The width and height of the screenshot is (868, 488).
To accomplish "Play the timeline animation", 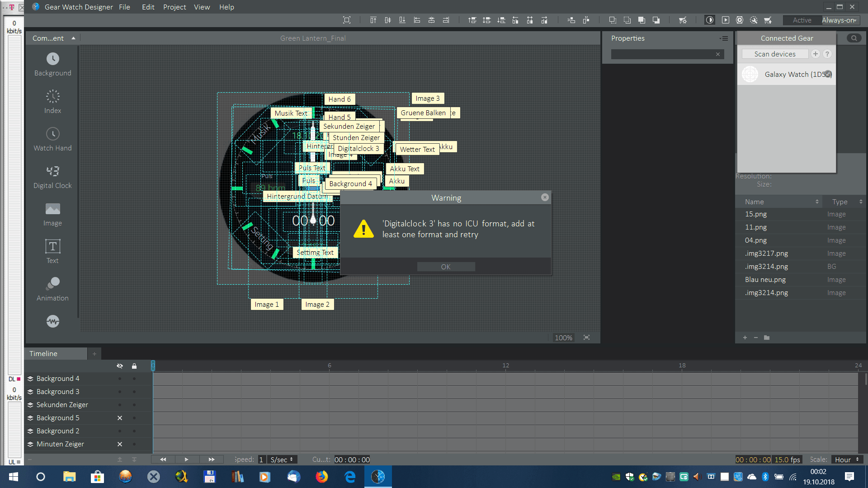I will (186, 460).
